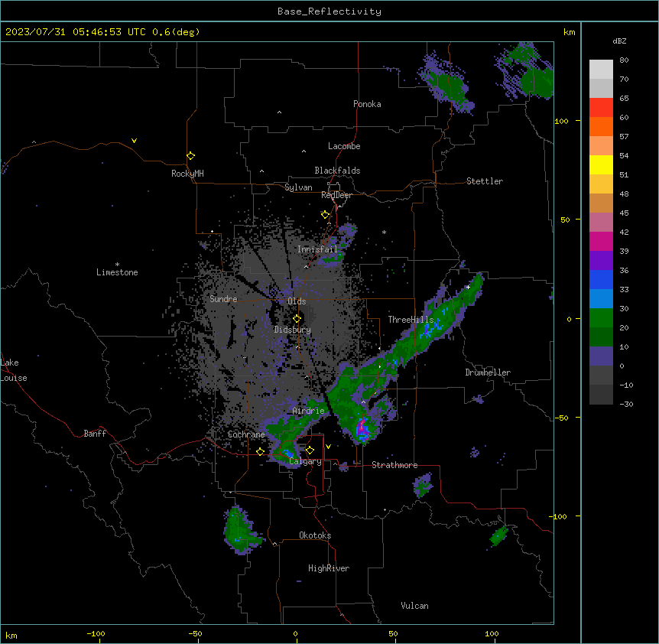This screenshot has height=644, width=659.
Task: Click the ThreeHills label
Action: pyautogui.click(x=411, y=320)
